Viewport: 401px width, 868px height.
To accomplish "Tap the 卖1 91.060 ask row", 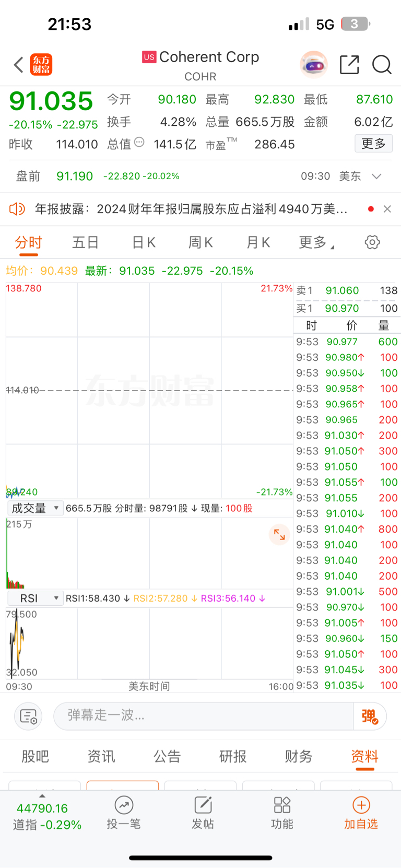I will tap(347, 290).
